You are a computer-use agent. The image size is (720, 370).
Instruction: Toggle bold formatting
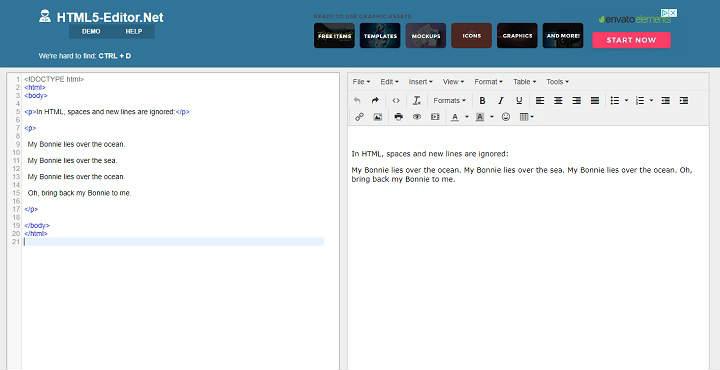(x=482, y=101)
